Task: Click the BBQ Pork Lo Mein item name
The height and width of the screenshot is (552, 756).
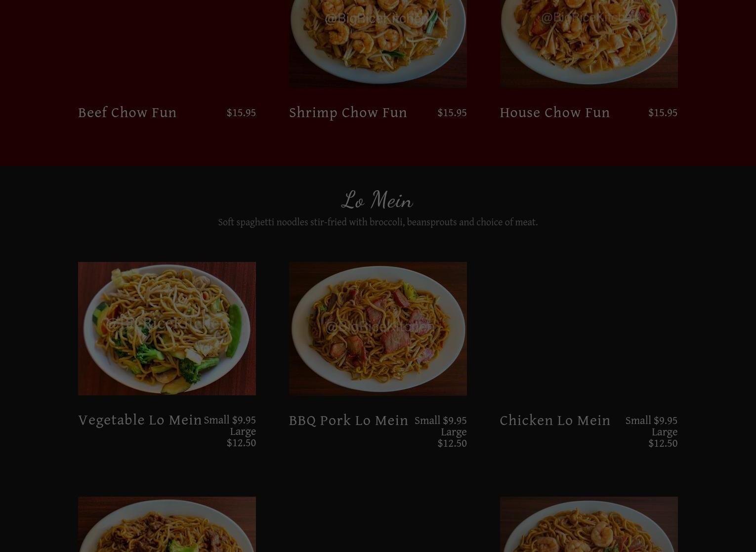Action: [x=349, y=421]
